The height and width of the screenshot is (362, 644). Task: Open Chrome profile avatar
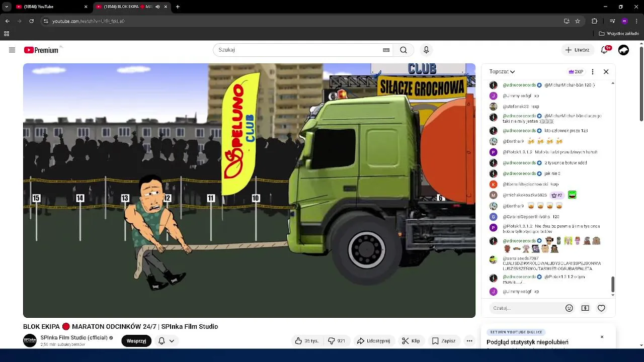click(x=624, y=21)
